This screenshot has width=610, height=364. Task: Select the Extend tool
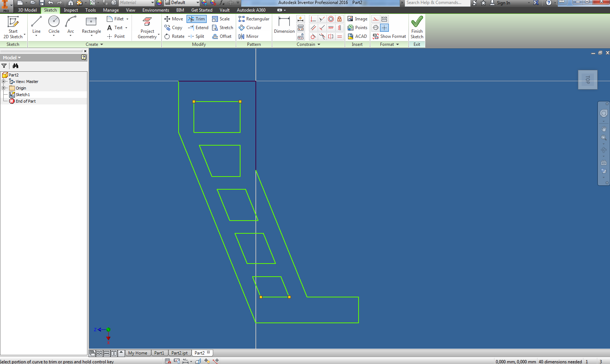(x=198, y=28)
